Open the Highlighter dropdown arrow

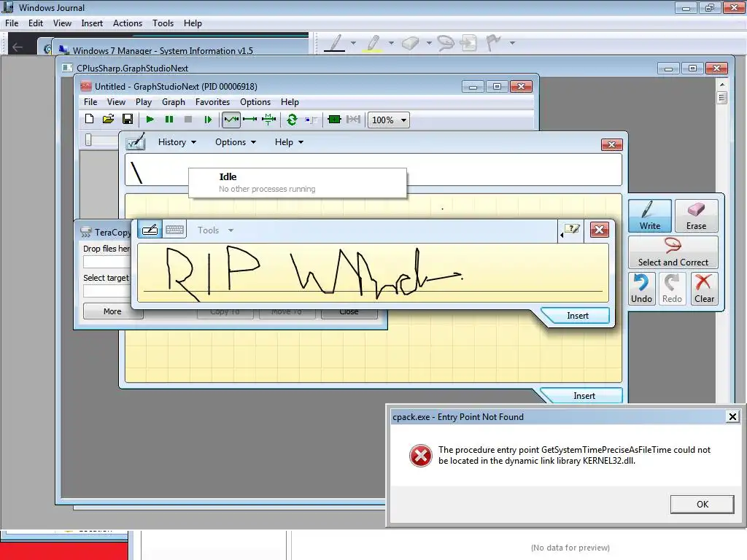[391, 43]
